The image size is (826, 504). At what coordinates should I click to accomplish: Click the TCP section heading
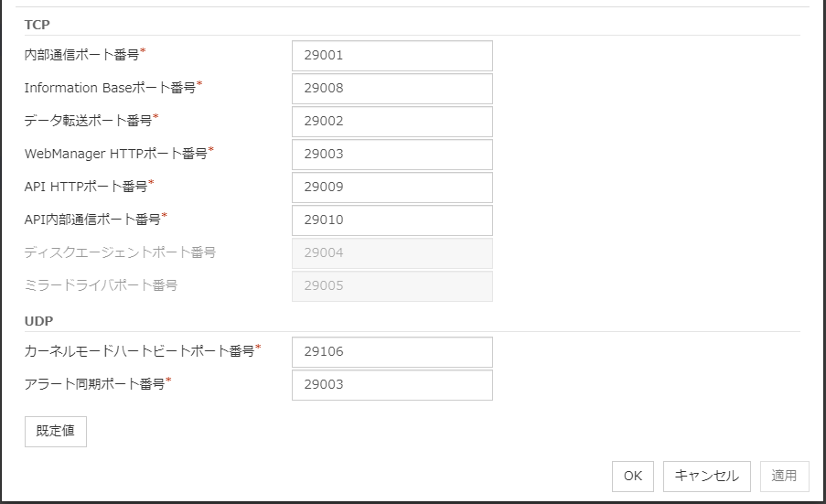pos(38,24)
